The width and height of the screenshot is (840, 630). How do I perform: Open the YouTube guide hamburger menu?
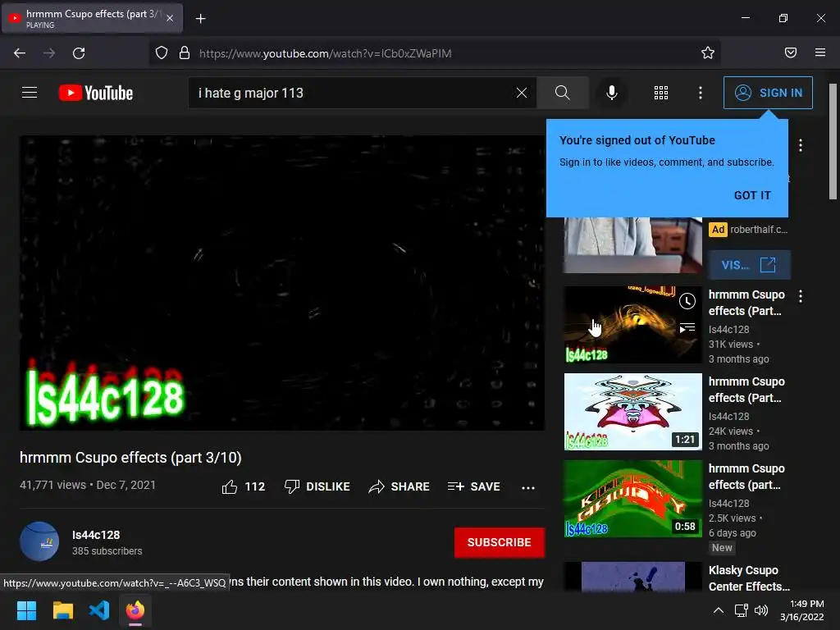pos(30,93)
